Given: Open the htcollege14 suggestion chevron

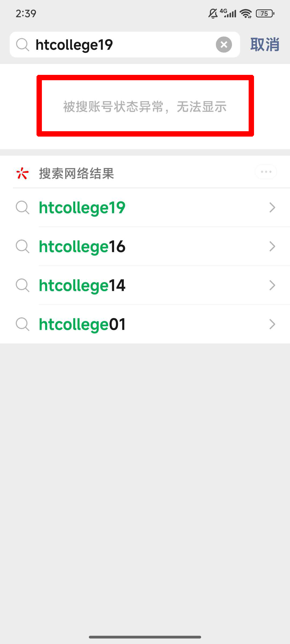Looking at the screenshot, I should pyautogui.click(x=272, y=285).
